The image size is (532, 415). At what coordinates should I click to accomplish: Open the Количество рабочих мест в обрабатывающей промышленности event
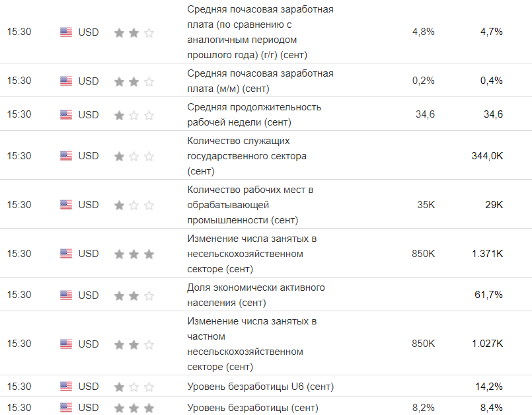249,205
